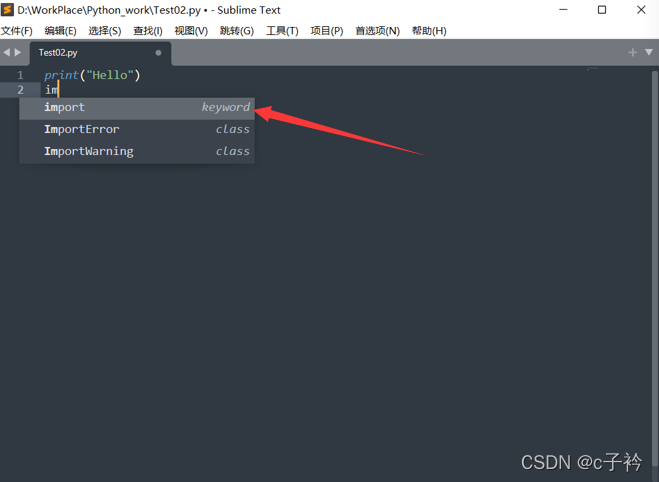Add a new tab with plus icon
The width and height of the screenshot is (659, 482).
point(633,53)
